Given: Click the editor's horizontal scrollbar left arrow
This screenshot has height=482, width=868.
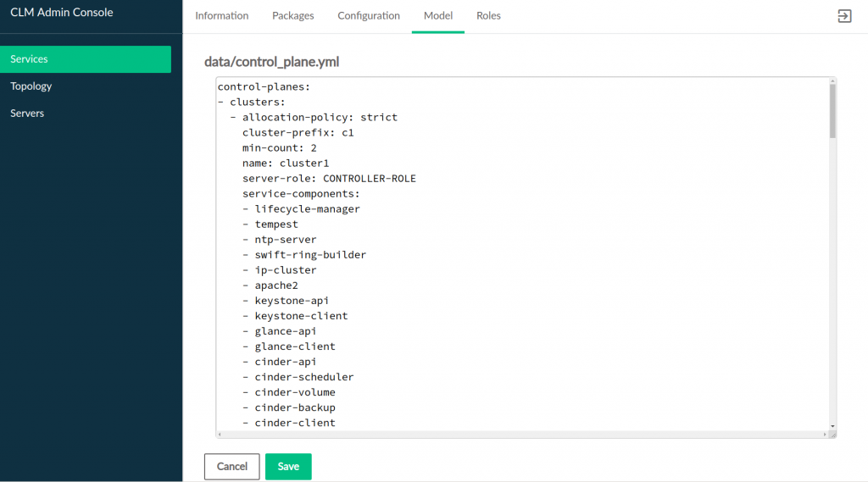Looking at the screenshot, I should [x=220, y=435].
